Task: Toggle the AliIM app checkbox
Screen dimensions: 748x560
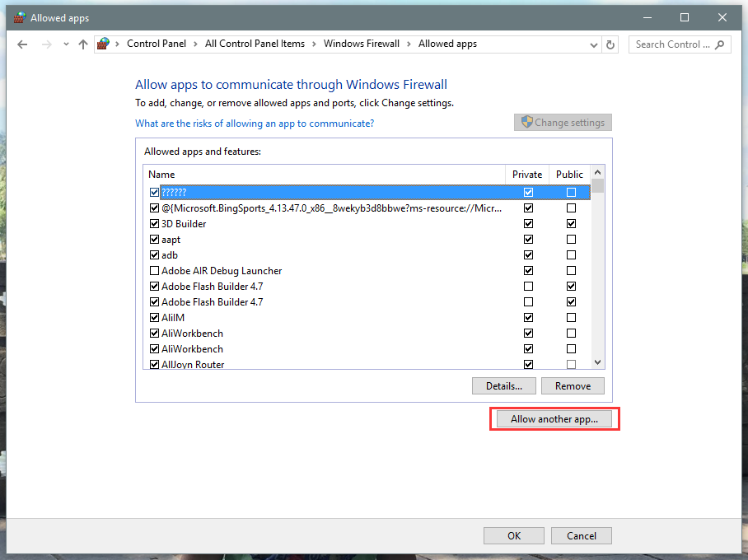Action: (154, 318)
